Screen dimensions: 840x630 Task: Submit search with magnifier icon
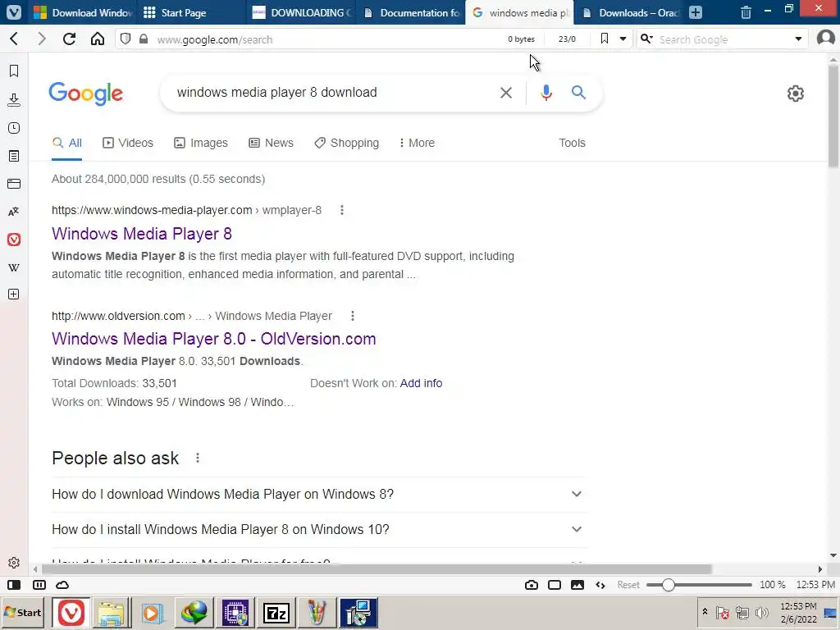coord(578,92)
